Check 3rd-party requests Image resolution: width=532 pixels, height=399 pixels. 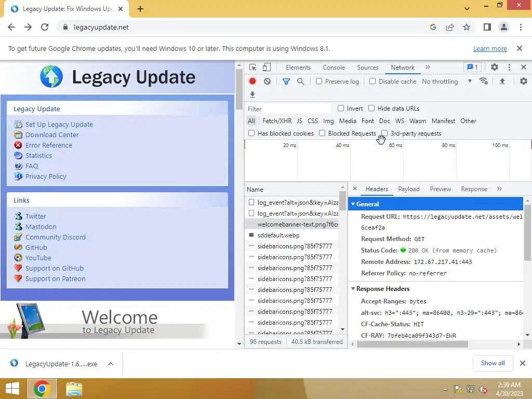pyautogui.click(x=384, y=132)
